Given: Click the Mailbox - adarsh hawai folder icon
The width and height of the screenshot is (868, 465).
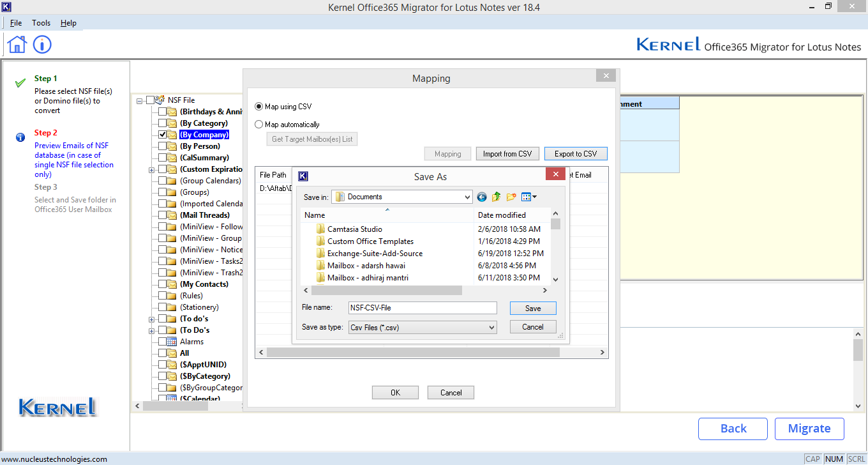Looking at the screenshot, I should click(x=320, y=266).
